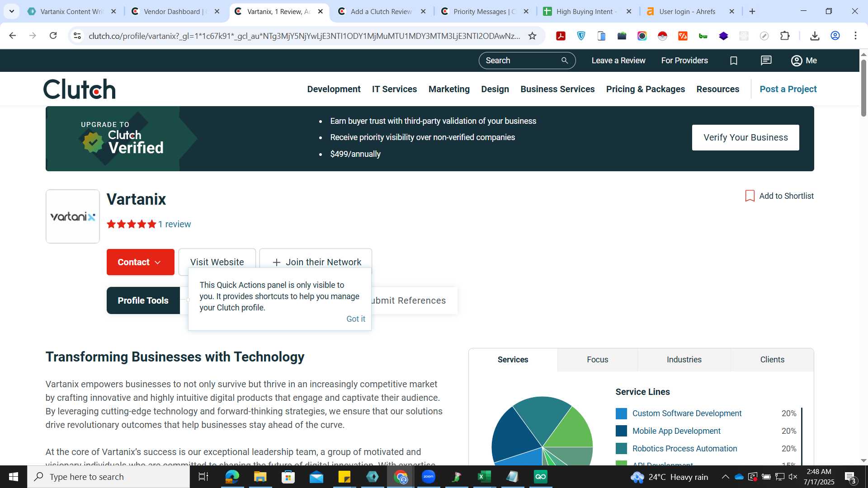Open the Adobe Acrobat extension
The width and height of the screenshot is (868, 488).
tap(561, 36)
